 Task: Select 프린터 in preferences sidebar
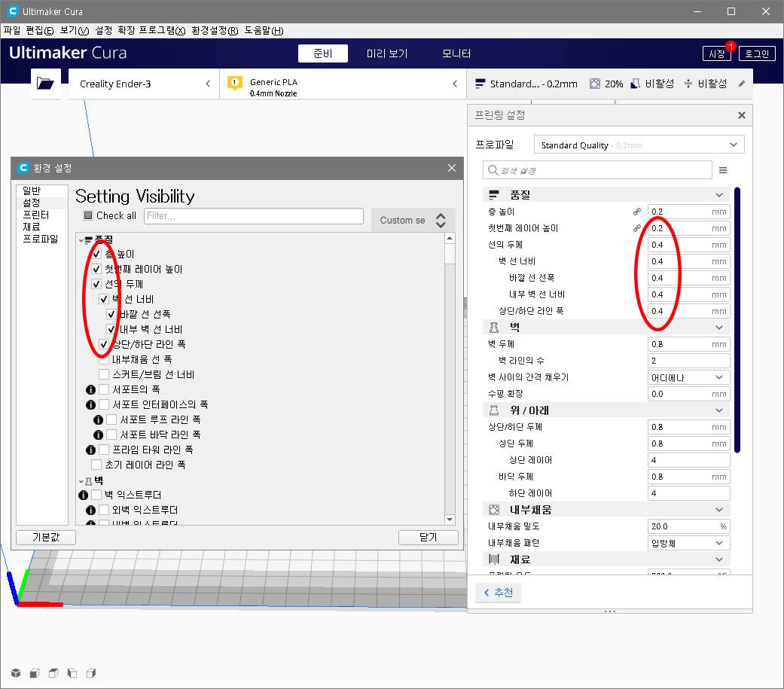(x=36, y=215)
